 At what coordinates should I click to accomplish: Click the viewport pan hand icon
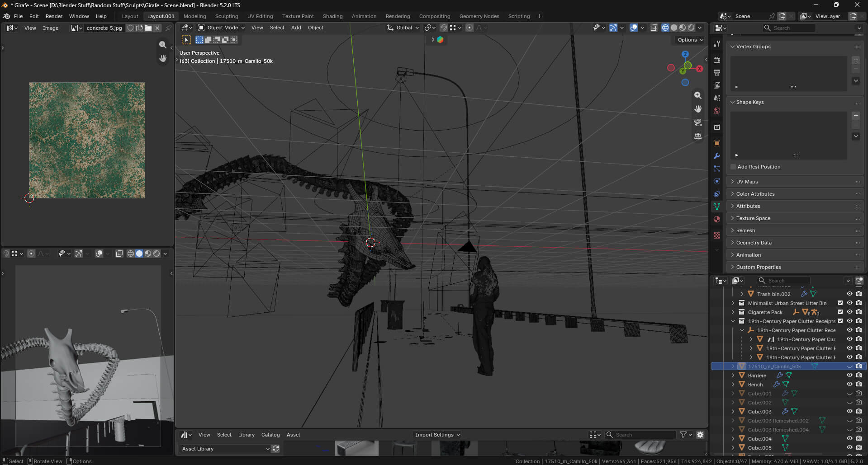[698, 109]
